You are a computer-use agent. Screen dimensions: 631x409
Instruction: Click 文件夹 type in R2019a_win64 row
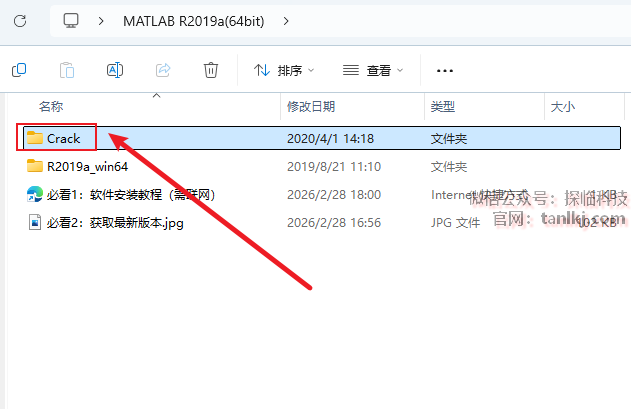click(x=449, y=166)
